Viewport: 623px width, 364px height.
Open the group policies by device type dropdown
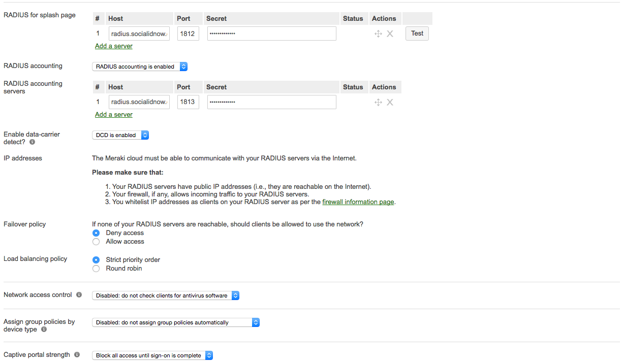tap(176, 322)
